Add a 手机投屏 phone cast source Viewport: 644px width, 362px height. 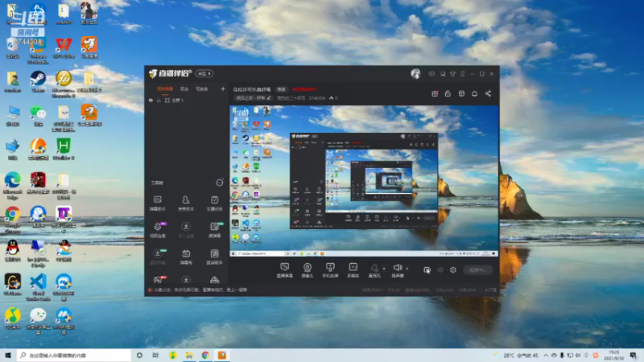click(330, 270)
